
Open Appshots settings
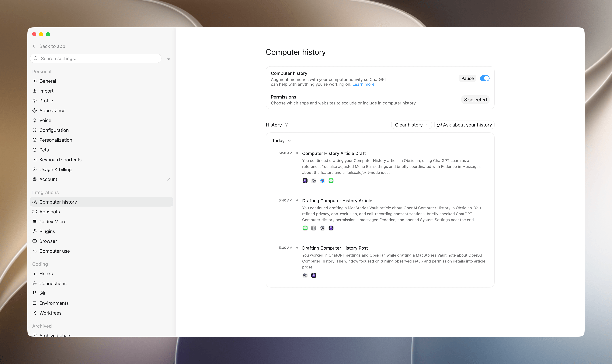tap(101, 212)
